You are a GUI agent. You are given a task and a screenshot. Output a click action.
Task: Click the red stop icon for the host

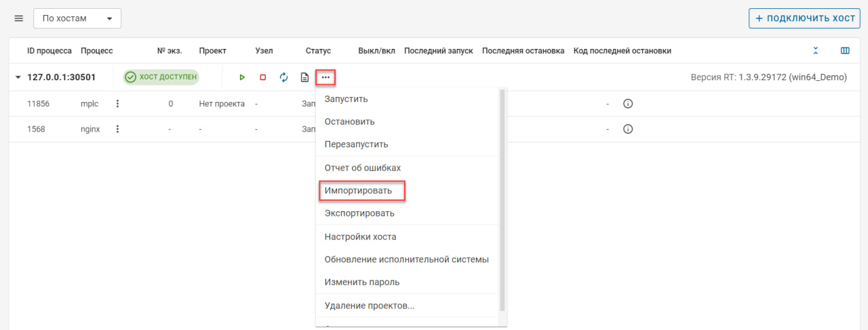[x=263, y=77]
